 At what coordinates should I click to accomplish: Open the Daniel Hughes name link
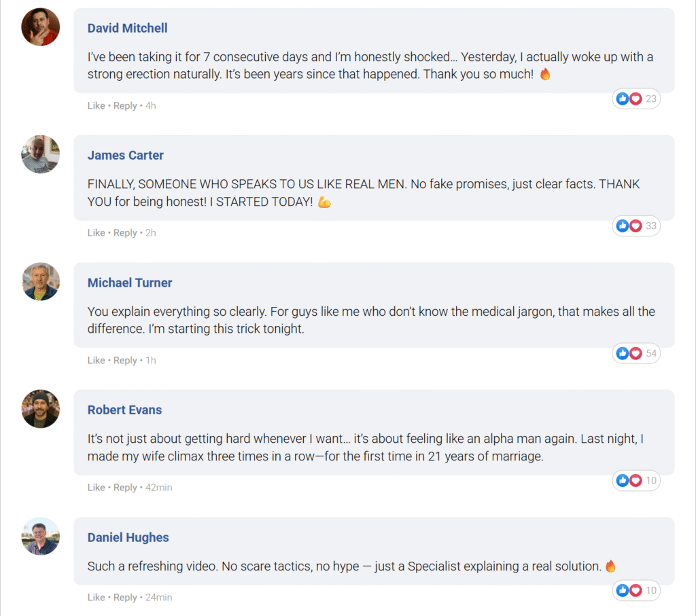coord(128,537)
